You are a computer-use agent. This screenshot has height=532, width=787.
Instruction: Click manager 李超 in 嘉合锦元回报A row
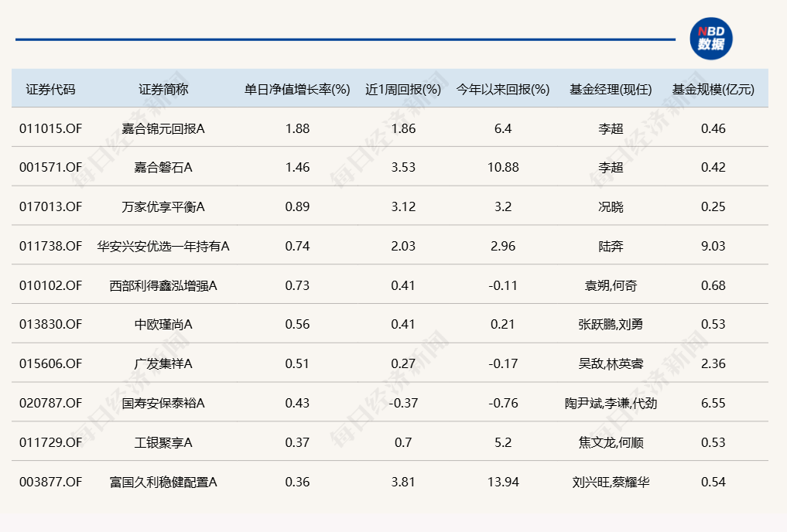[611, 129]
